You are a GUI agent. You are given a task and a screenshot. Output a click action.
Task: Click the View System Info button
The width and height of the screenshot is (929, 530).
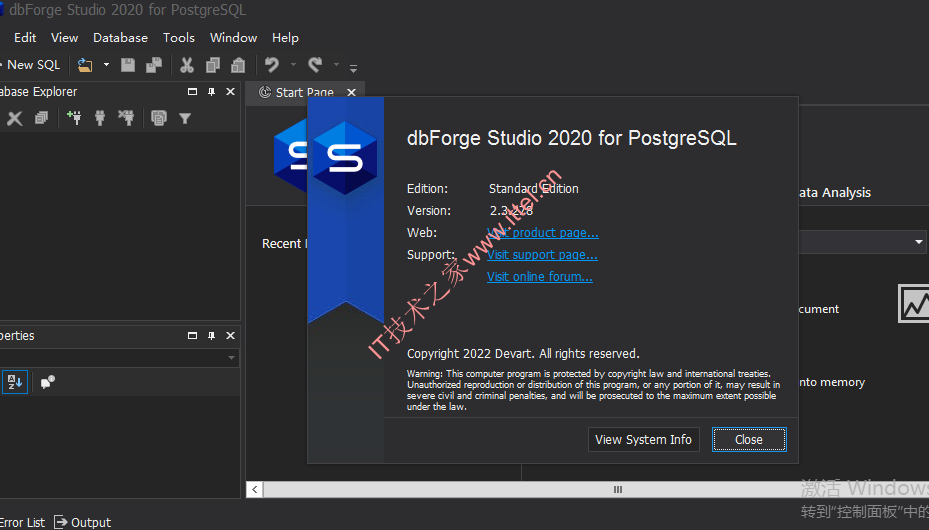(x=643, y=439)
